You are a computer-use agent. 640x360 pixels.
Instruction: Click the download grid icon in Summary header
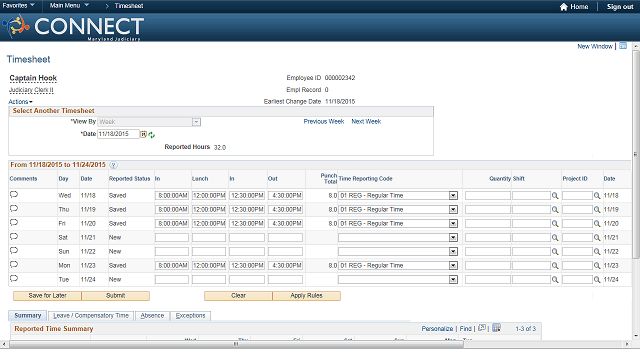point(496,328)
